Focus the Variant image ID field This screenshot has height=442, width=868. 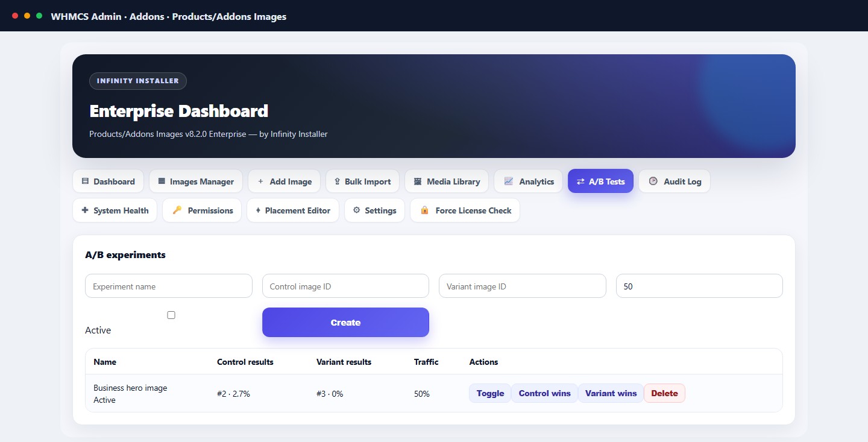pos(523,286)
